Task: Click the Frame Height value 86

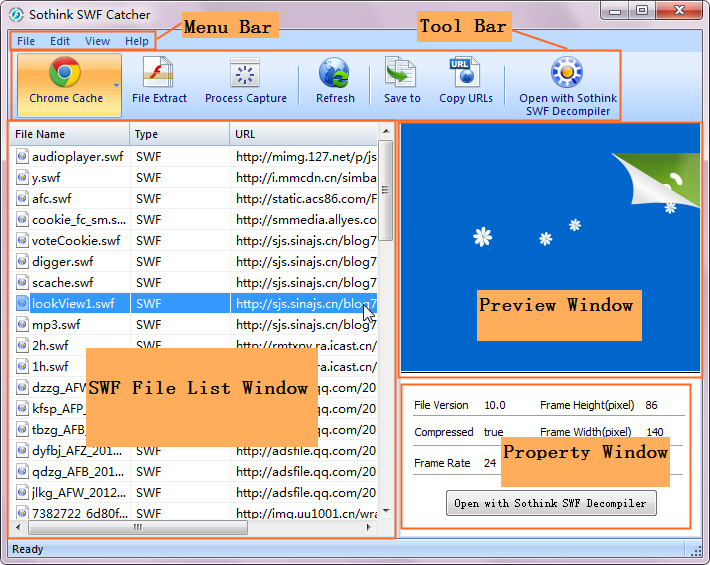Action: [x=651, y=405]
